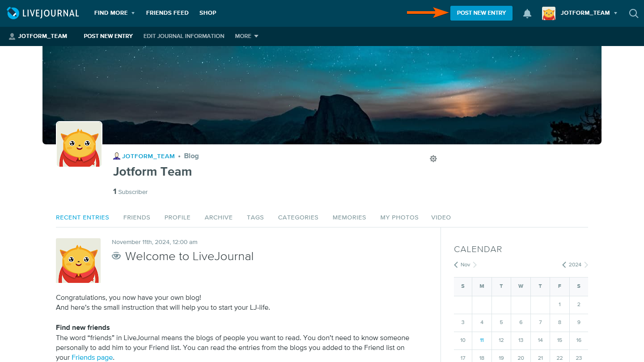644x362 pixels.
Task: Open Edit Journal Information
Action: (184, 36)
